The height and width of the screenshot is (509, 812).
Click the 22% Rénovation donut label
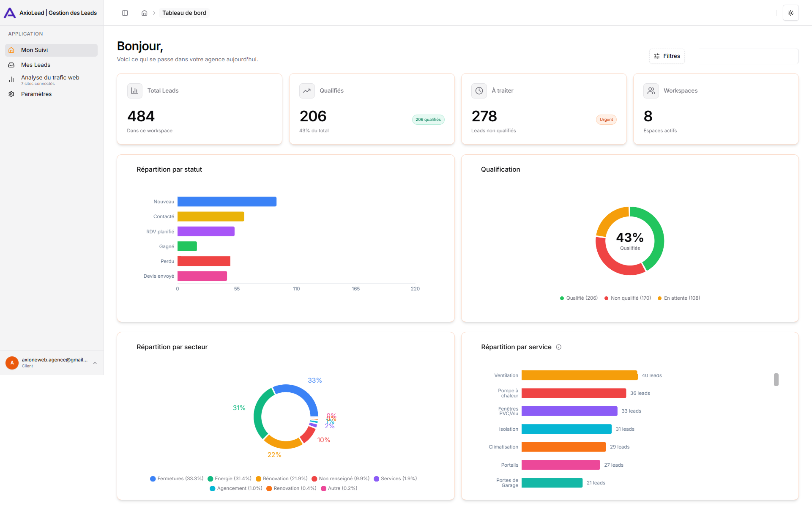(x=274, y=455)
